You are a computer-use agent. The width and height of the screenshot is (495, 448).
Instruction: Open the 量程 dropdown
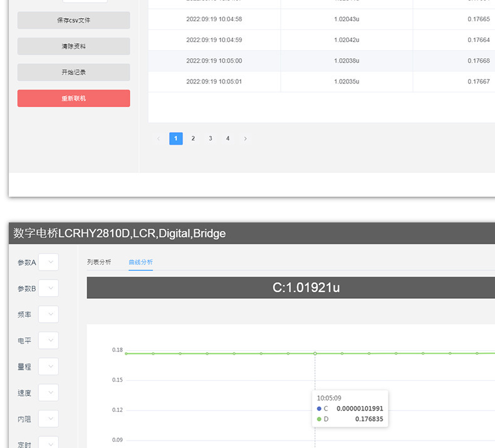tap(49, 367)
